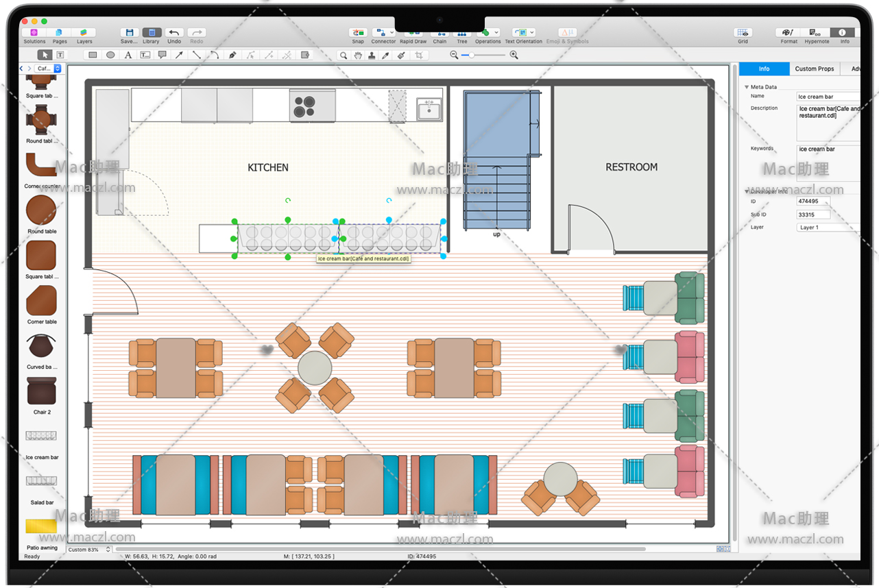The height and width of the screenshot is (588, 879).
Task: Open the Solutions panel
Action: (x=34, y=33)
